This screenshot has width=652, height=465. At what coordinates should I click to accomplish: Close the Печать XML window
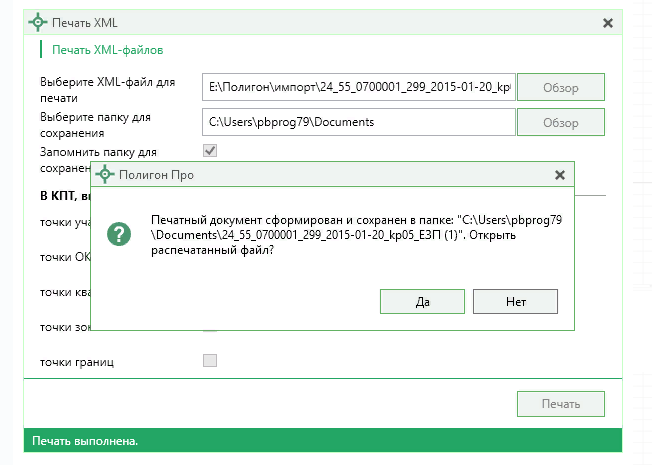point(607,22)
